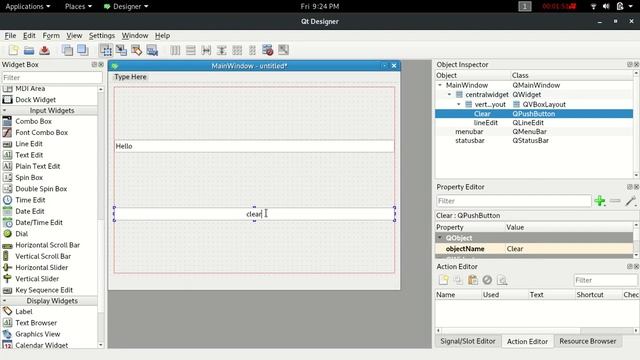Collapse the centralwidget tree node
The width and height of the screenshot is (640, 360).
[449, 95]
